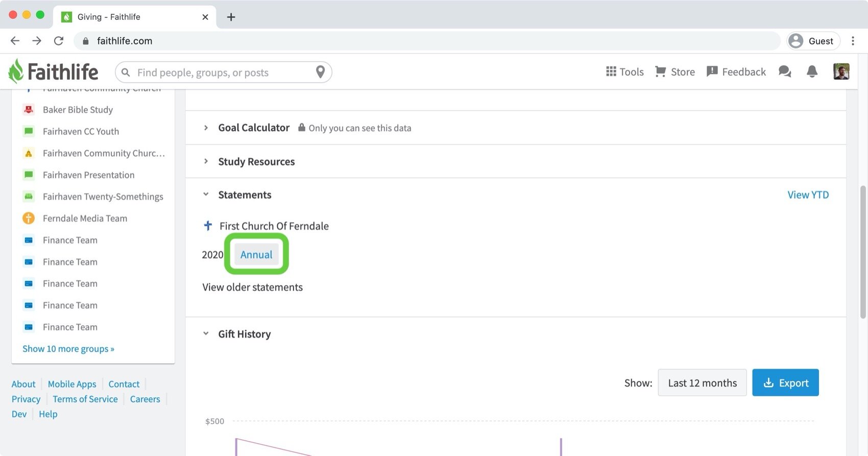The image size is (868, 456).
Task: Open the Privacy footer link
Action: point(26,399)
